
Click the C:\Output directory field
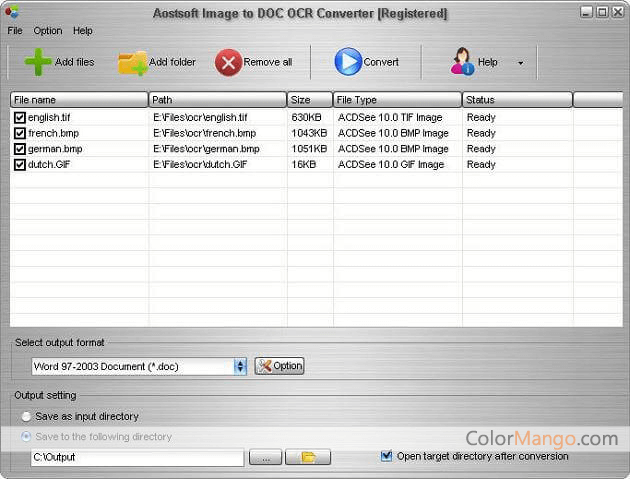click(x=137, y=457)
